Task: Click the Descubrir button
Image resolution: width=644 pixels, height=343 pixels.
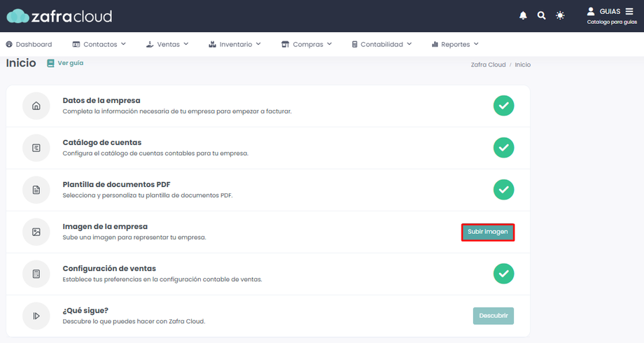Action: (493, 316)
